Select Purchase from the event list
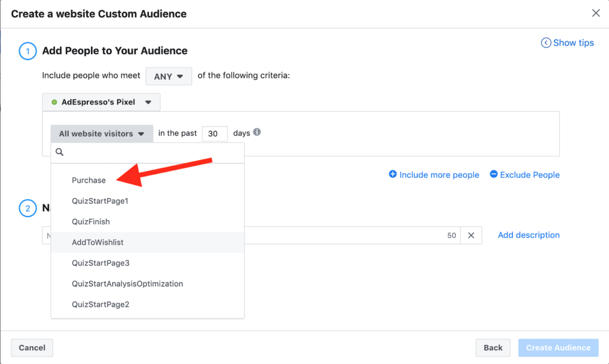This screenshot has width=609, height=364. 89,180
